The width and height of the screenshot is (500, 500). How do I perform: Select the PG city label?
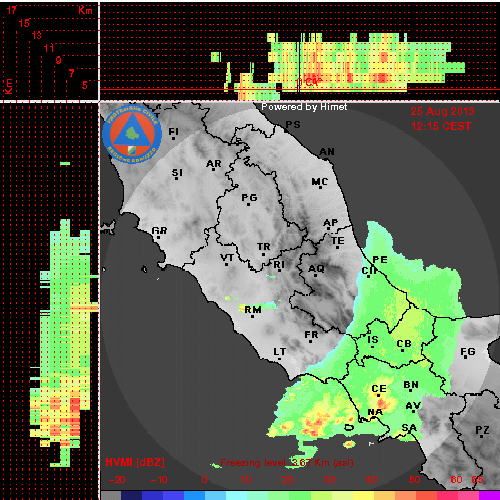(249, 198)
